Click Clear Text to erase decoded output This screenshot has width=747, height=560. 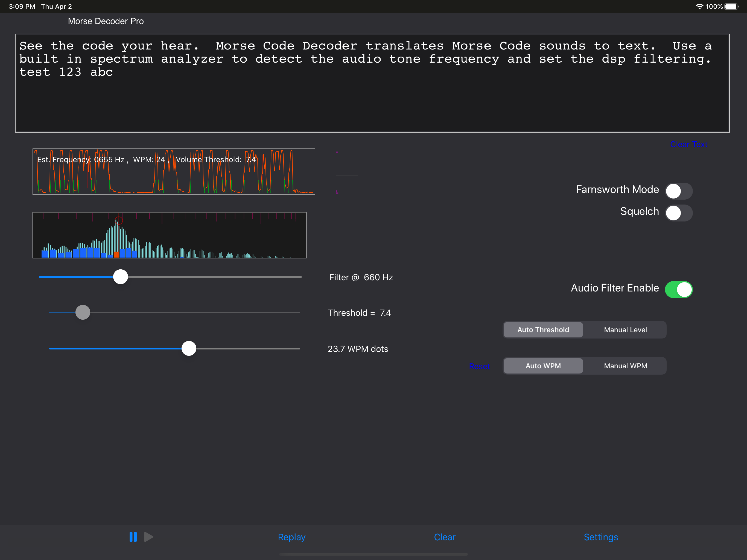[x=688, y=144]
